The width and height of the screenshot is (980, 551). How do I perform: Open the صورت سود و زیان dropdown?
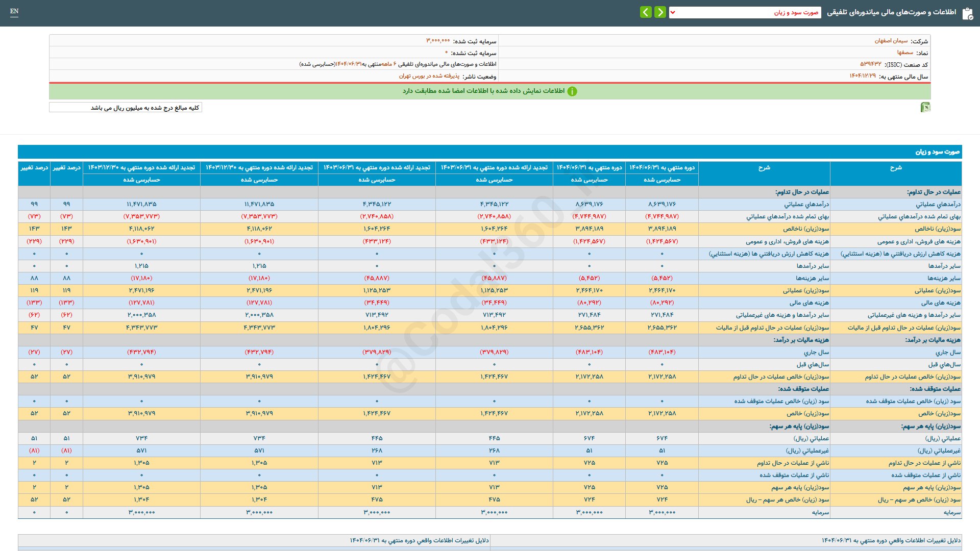click(745, 13)
